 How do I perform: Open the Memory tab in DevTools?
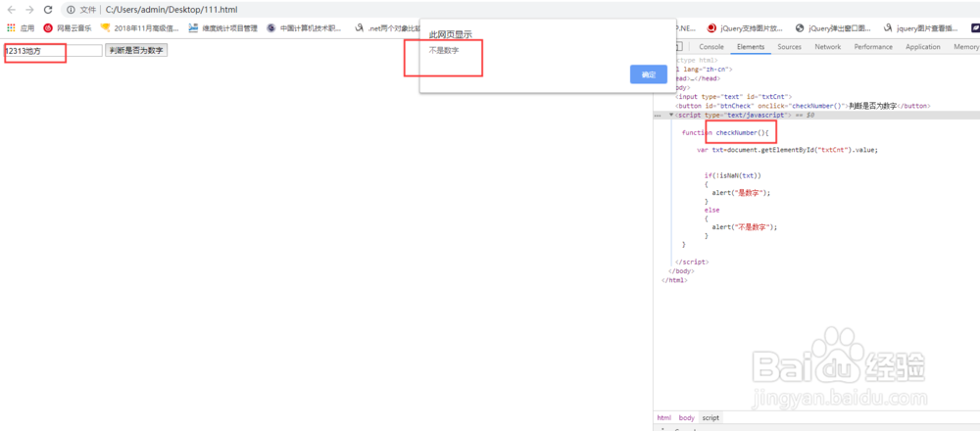tap(965, 47)
